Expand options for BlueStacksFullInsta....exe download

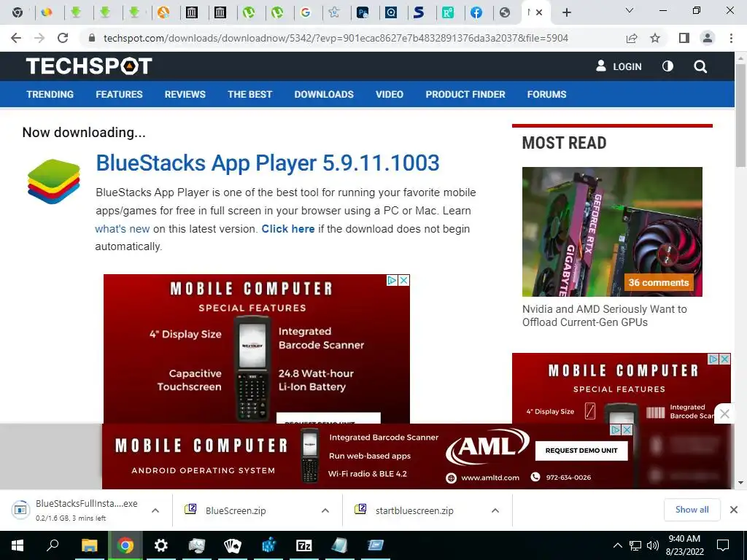tap(155, 510)
